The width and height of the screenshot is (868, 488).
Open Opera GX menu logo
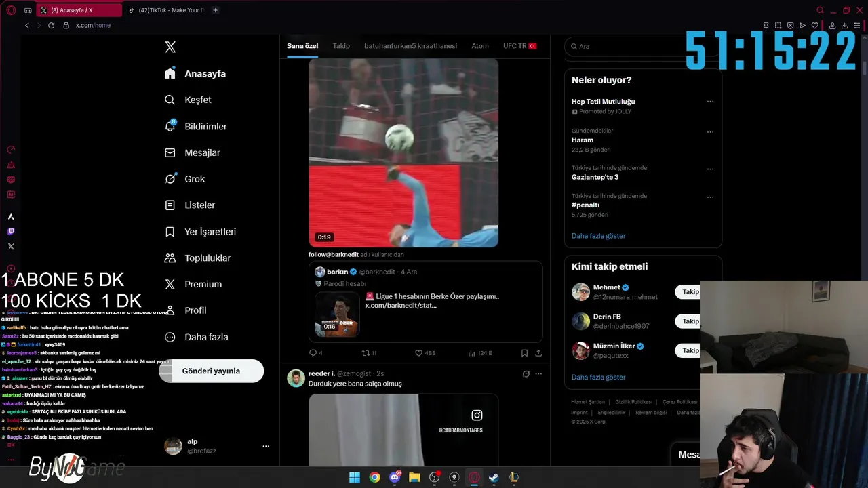(x=11, y=10)
